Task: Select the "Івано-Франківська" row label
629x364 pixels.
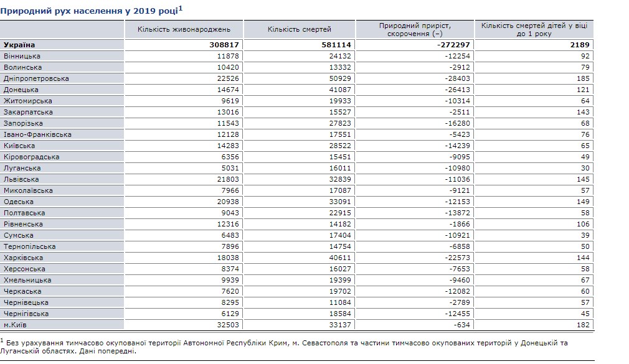Action: coord(37,134)
